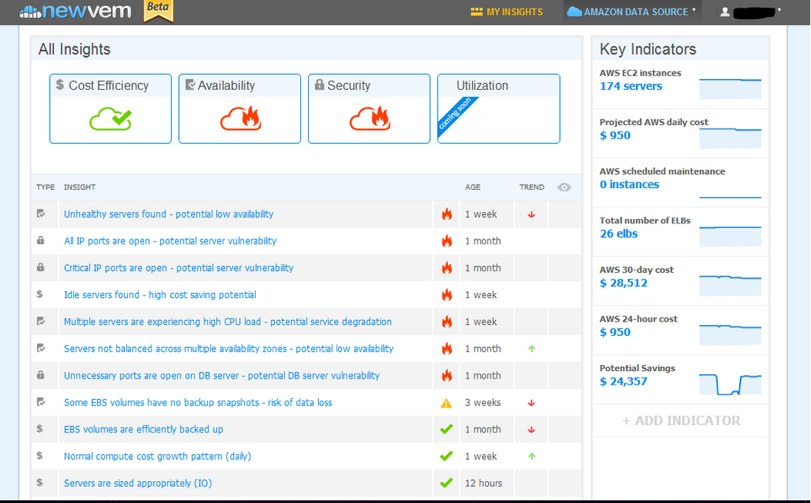Open the Amazon Data Source dropdown
The width and height of the screenshot is (811, 503).
point(632,12)
